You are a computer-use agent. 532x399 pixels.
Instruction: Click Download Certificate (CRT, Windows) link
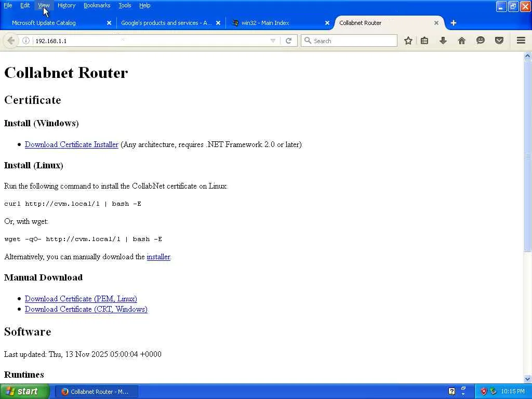pos(86,310)
